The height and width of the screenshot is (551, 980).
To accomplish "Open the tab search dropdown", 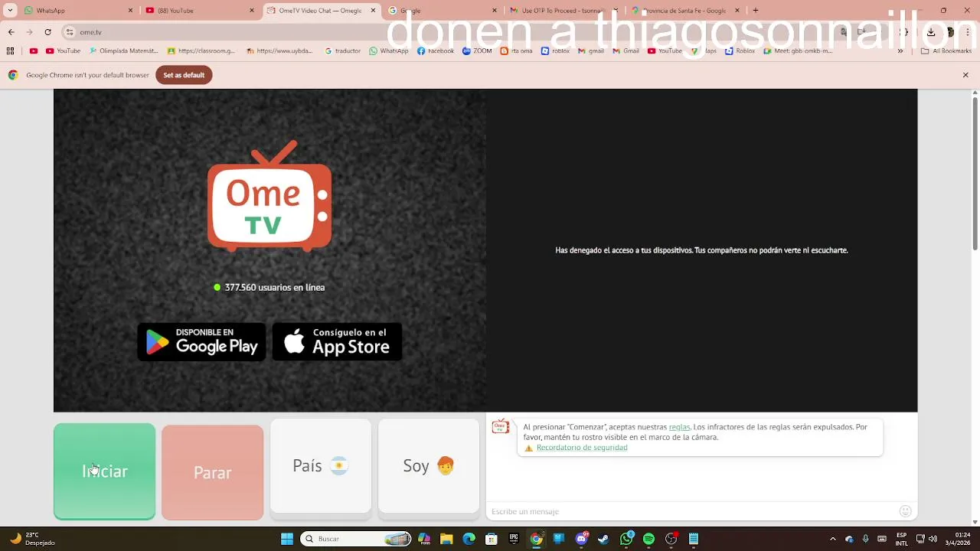I will tap(10, 11).
